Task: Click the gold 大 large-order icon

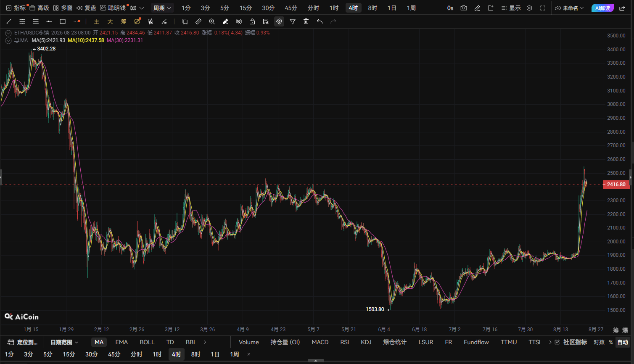Action: pyautogui.click(x=110, y=21)
